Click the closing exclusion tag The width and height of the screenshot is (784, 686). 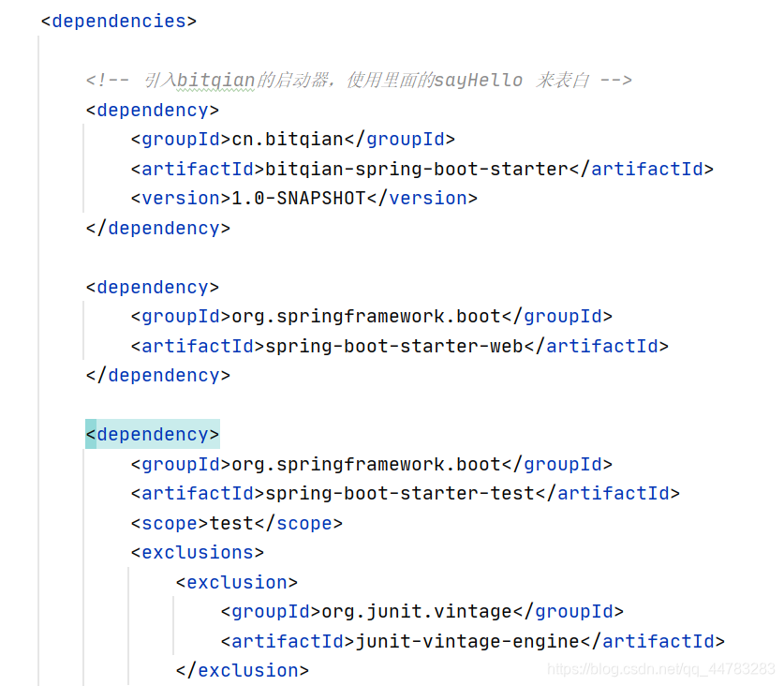(242, 670)
